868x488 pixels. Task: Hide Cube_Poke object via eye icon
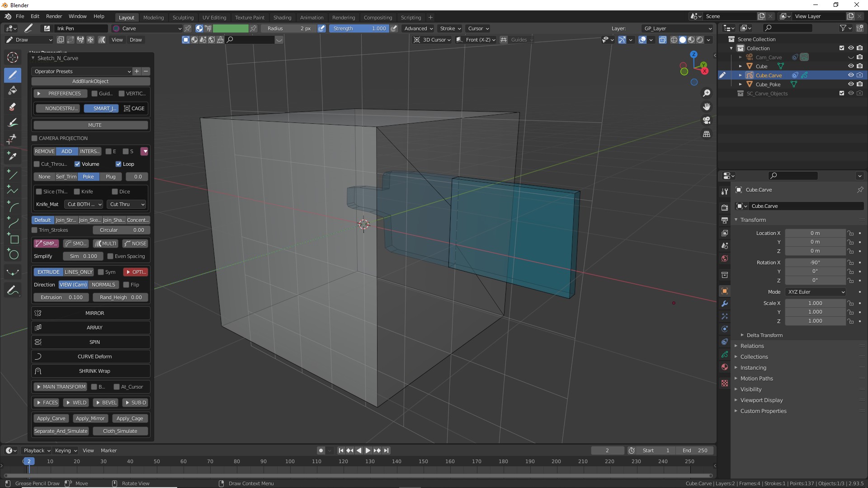pos(850,84)
